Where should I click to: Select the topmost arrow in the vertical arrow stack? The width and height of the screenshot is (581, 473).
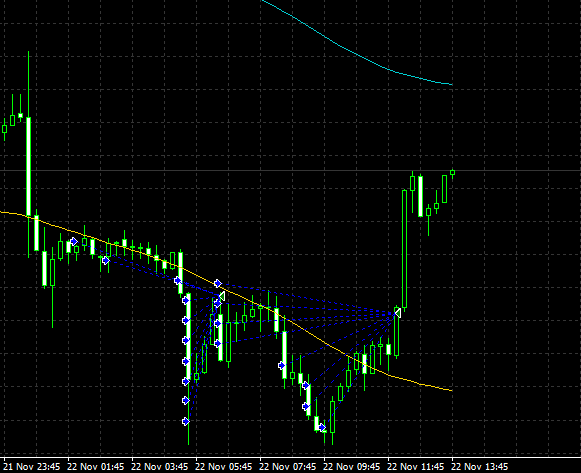coord(186,300)
